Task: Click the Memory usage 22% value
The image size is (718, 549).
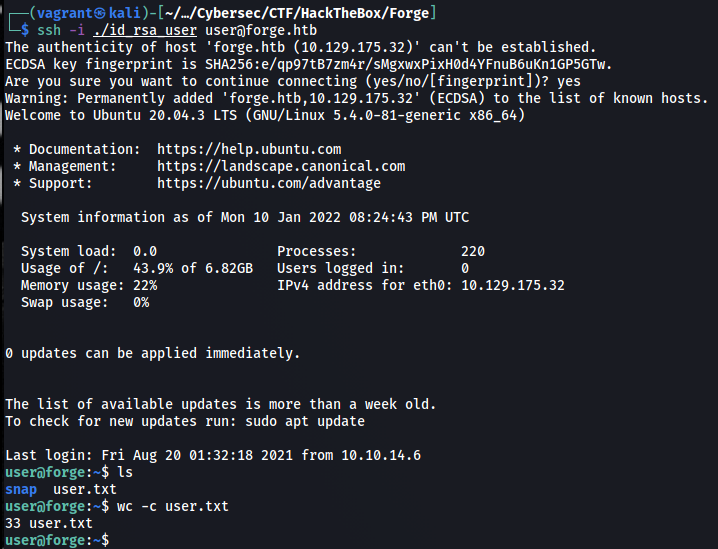Action: 145,285
